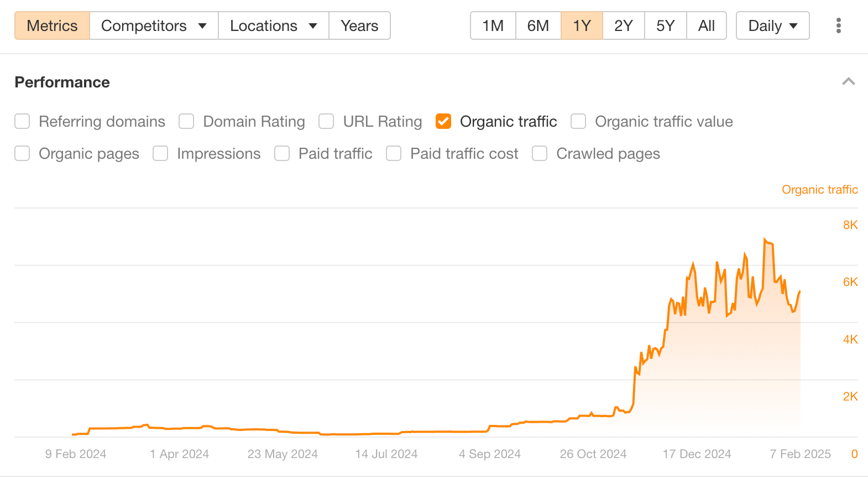Enable the Referring domains checkbox

pos(22,121)
